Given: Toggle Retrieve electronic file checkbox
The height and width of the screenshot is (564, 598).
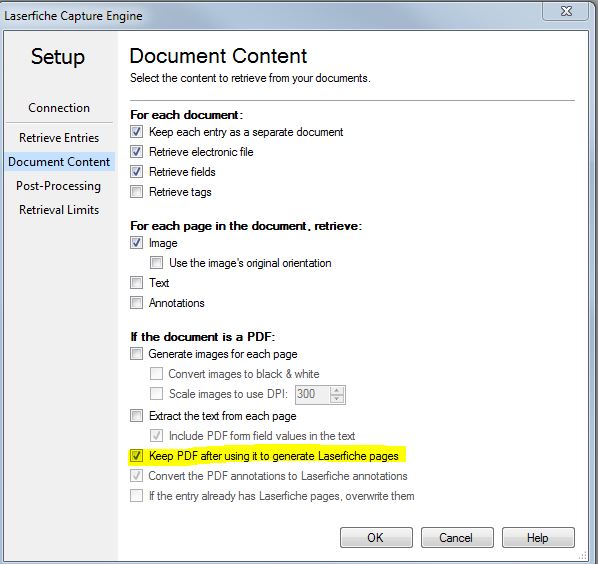Looking at the screenshot, I should (x=136, y=152).
